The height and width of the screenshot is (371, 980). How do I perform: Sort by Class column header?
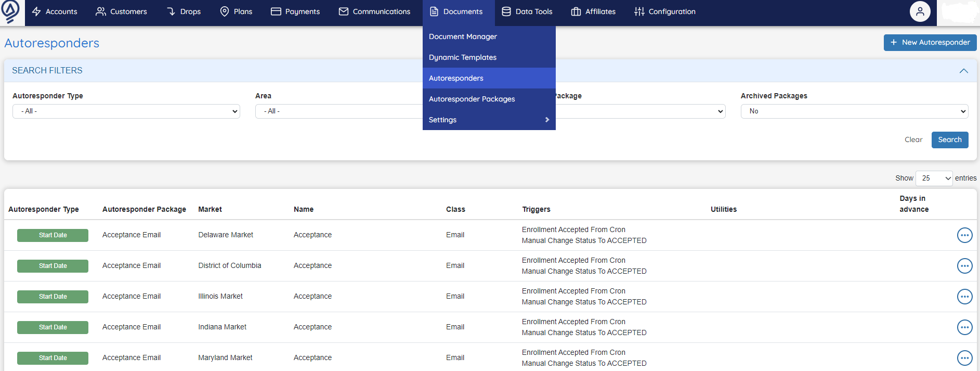(x=455, y=210)
